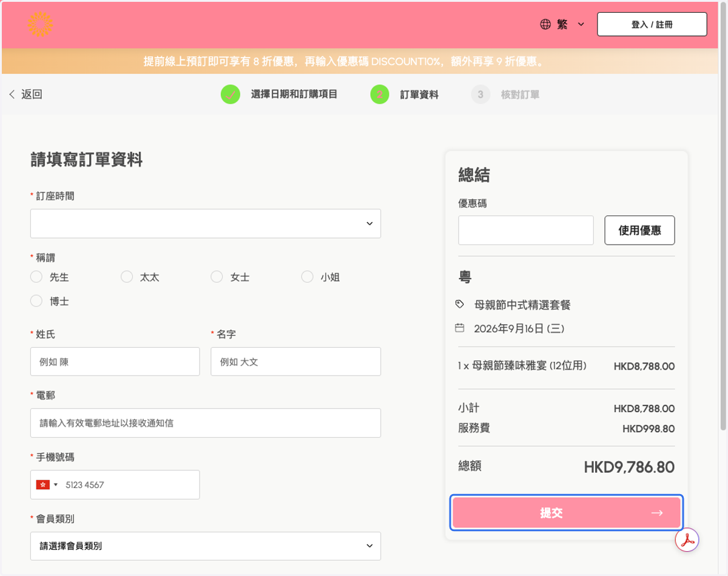Click the tag icon beside 母親節中式精選套餐
The image size is (728, 576).
[x=460, y=304]
